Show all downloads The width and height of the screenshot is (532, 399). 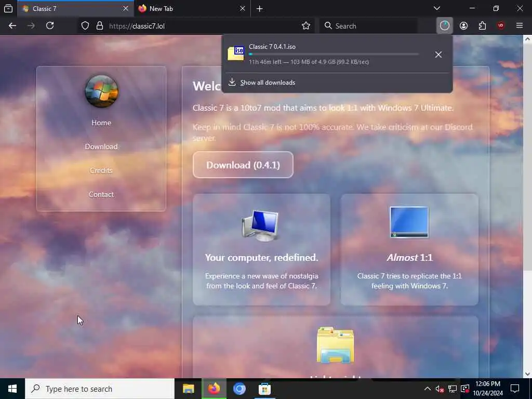point(268,83)
